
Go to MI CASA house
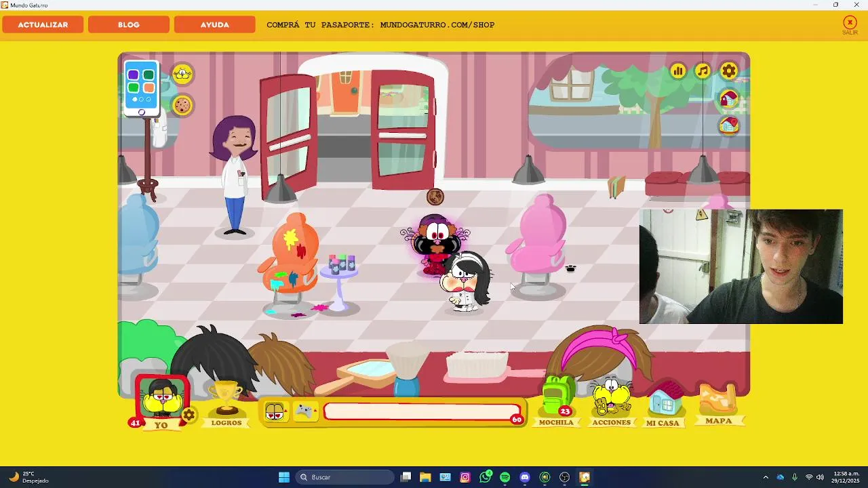[663, 405]
